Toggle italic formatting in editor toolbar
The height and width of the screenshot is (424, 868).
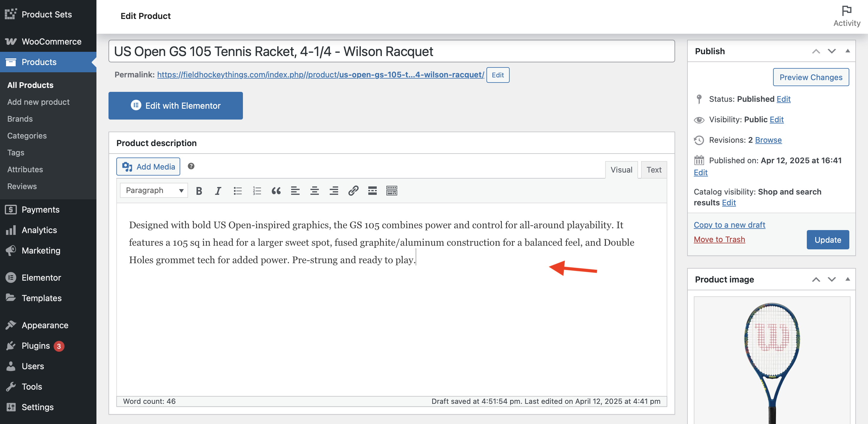(x=218, y=191)
